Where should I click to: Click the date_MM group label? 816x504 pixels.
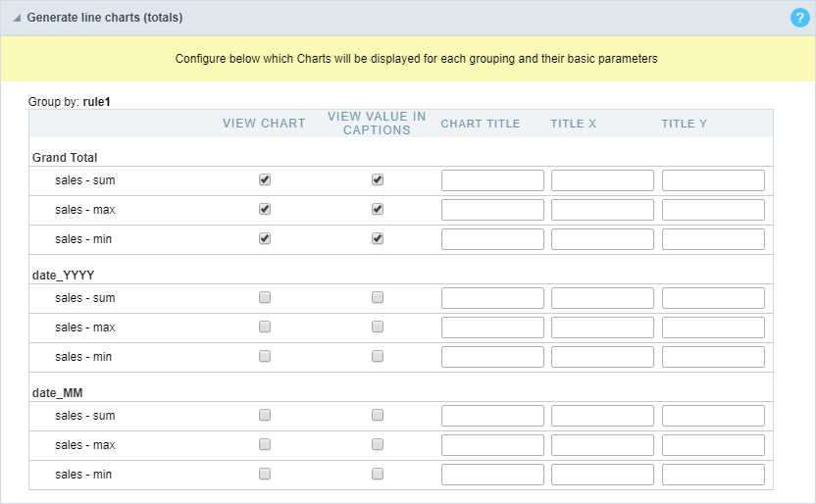tap(57, 393)
